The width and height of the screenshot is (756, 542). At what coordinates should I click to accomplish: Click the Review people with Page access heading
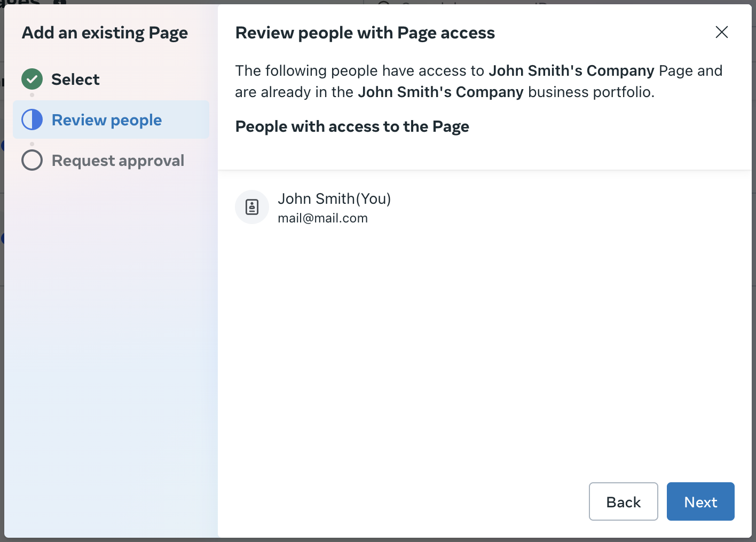click(x=365, y=33)
